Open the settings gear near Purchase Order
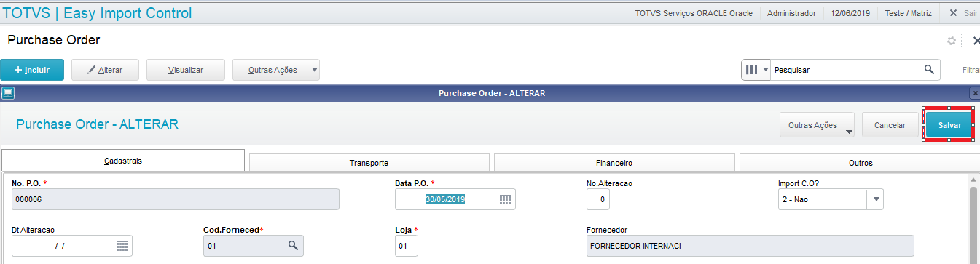The width and height of the screenshot is (980, 264). [x=952, y=41]
